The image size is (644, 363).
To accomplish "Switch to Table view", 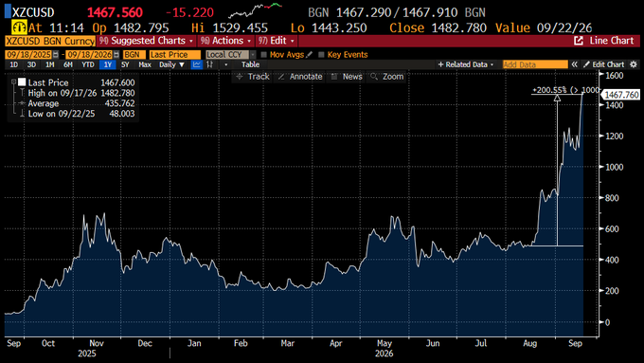I will click(250, 64).
